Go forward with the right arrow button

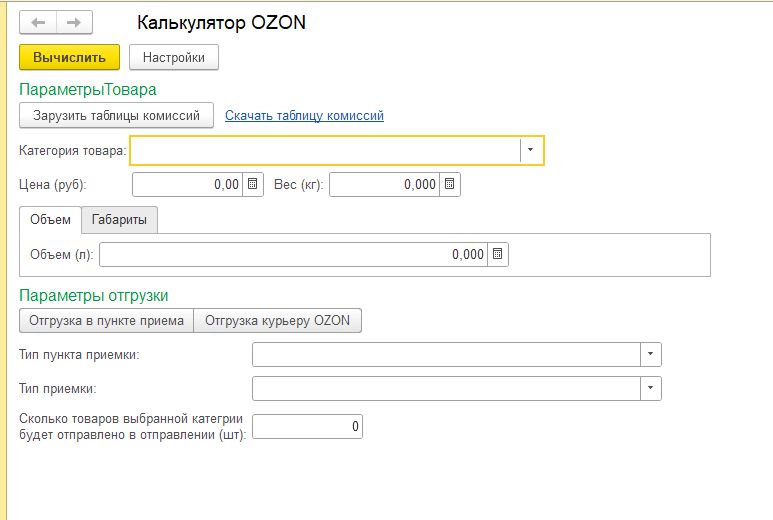74,22
